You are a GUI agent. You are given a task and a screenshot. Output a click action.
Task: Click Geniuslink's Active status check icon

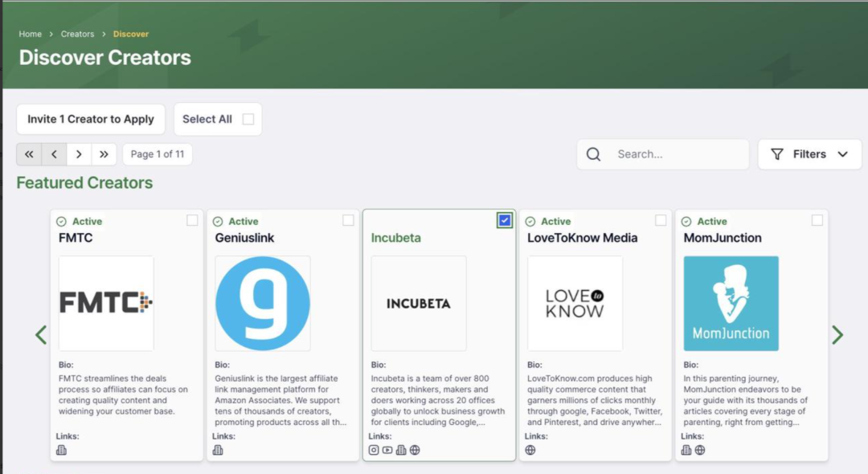point(218,221)
